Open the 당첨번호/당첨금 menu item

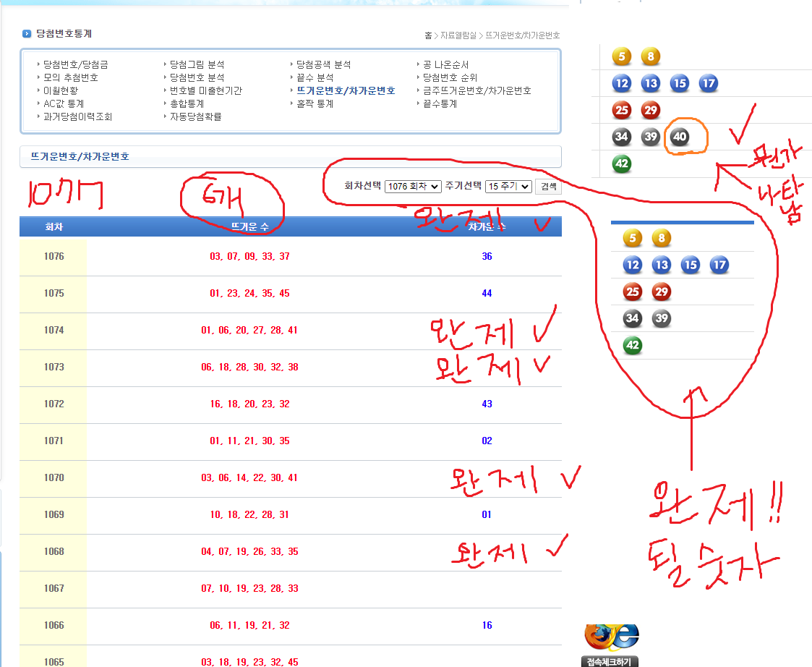(76, 64)
